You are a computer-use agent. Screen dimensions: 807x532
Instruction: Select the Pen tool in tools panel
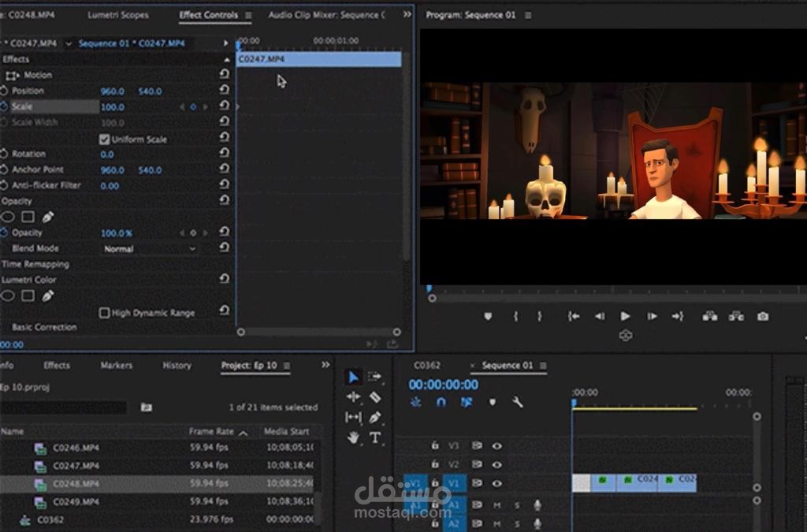pyautogui.click(x=375, y=417)
